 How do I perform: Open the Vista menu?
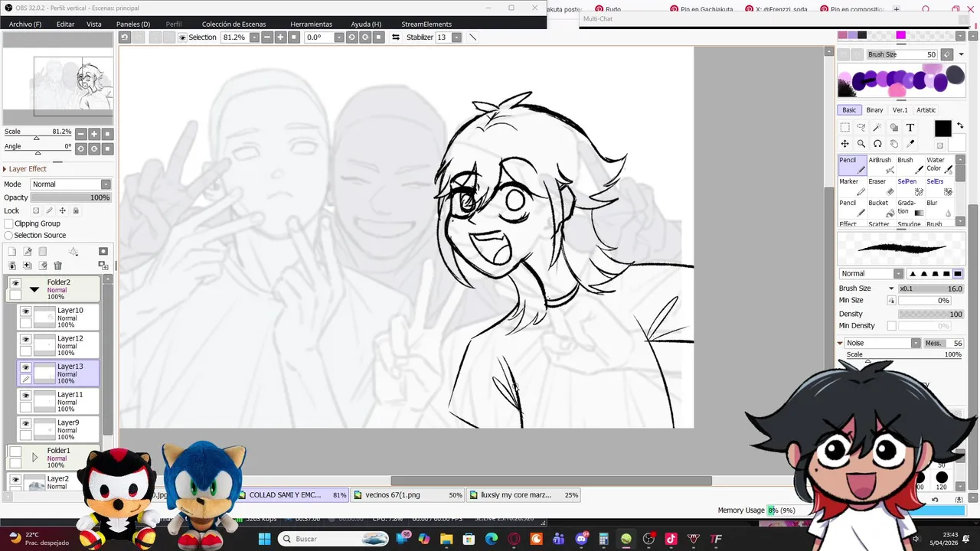point(94,24)
